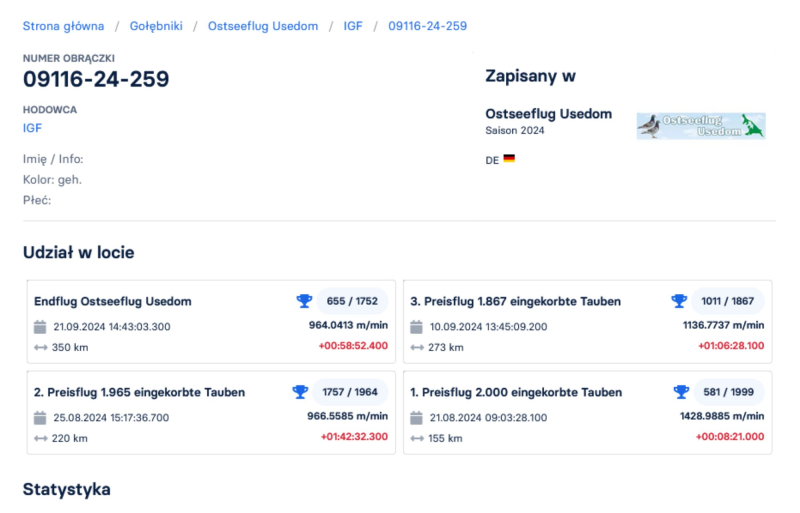This screenshot has height=513, width=800.
Task: Click the German flag icon
Action: click(509, 158)
